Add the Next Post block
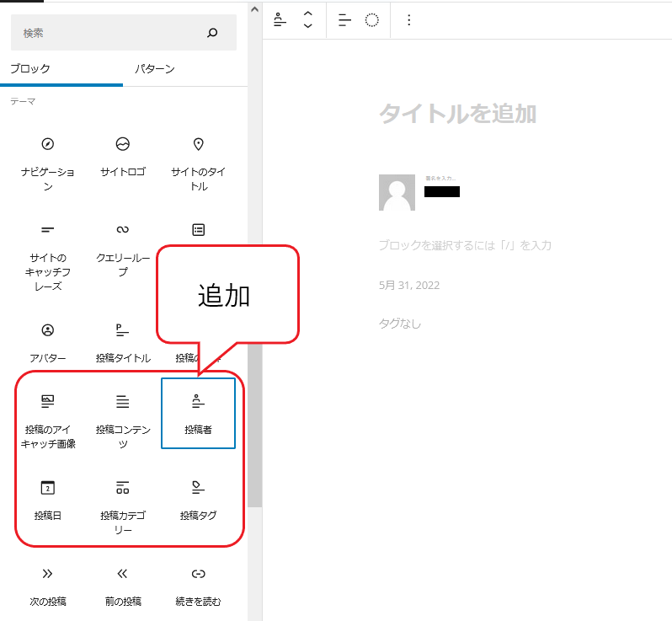672x621 pixels. coord(48,586)
